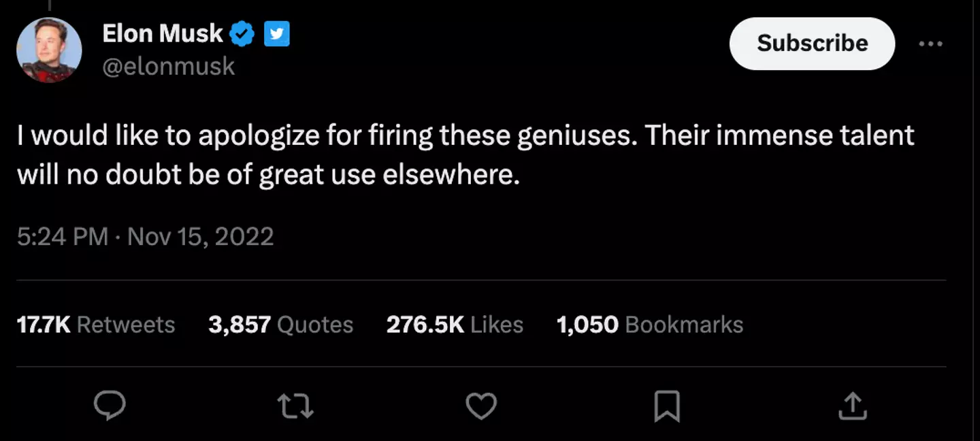Screen dimensions: 980x441
Task: Click the square Twitter bird affiliation badge
Action: 276,33
